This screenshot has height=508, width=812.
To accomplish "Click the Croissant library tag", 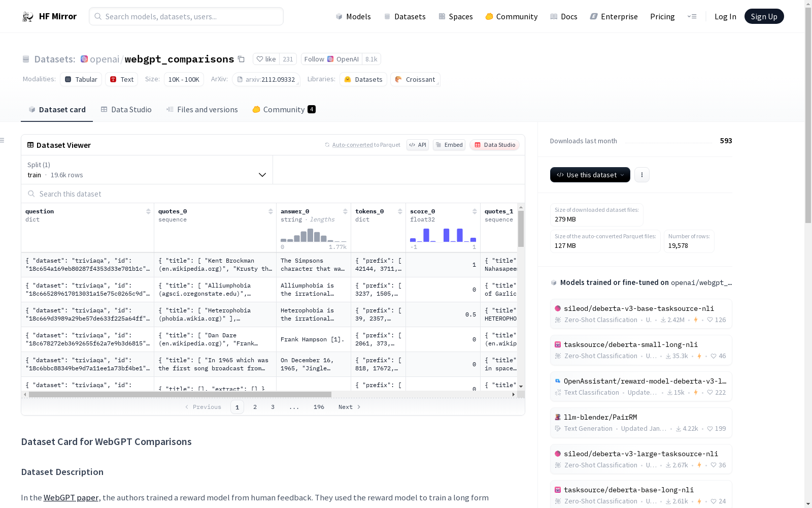I will [415, 79].
